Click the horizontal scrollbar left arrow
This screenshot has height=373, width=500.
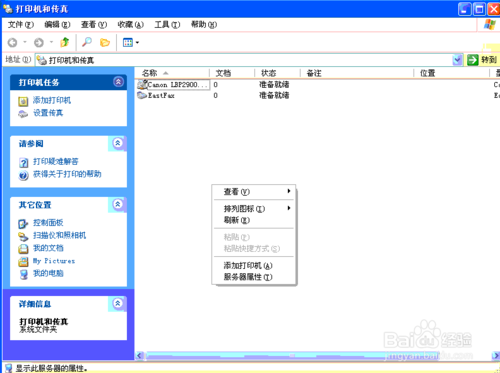click(140, 356)
